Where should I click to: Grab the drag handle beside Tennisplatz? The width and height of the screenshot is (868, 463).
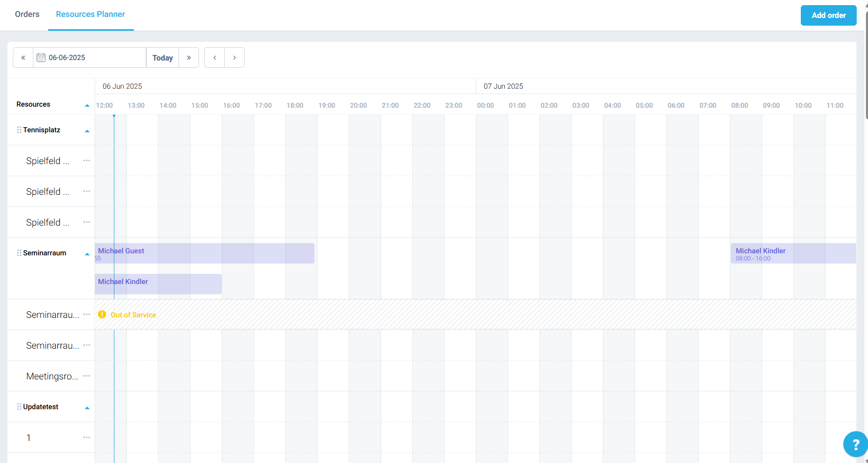pyautogui.click(x=19, y=130)
